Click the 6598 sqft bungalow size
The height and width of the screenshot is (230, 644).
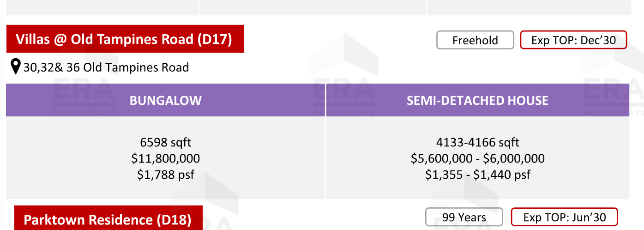pyautogui.click(x=166, y=142)
